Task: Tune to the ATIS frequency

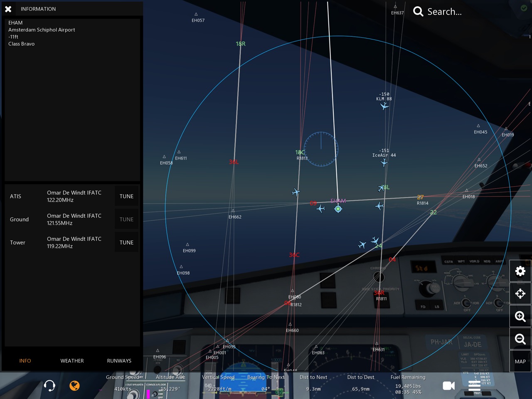Action: pyautogui.click(x=126, y=196)
